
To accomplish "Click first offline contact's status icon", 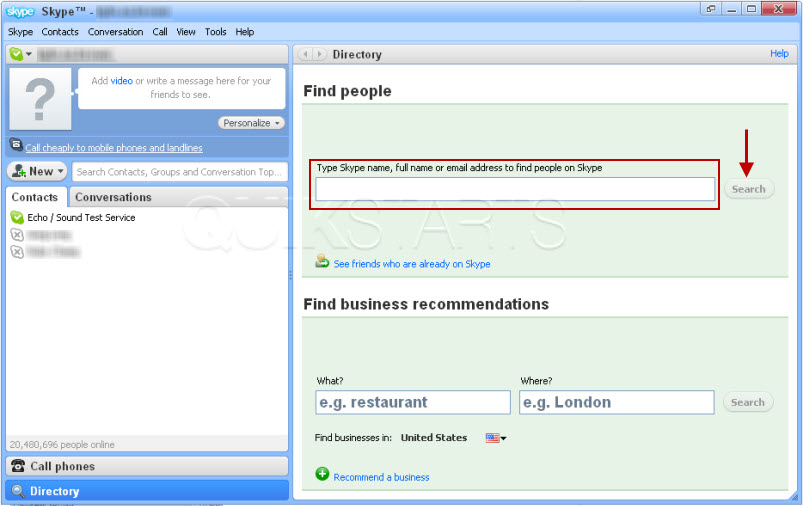I will coord(17,235).
